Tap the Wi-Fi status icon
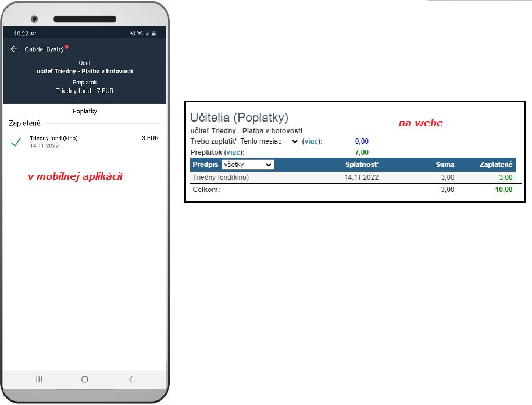The image size is (532, 405). (140, 33)
